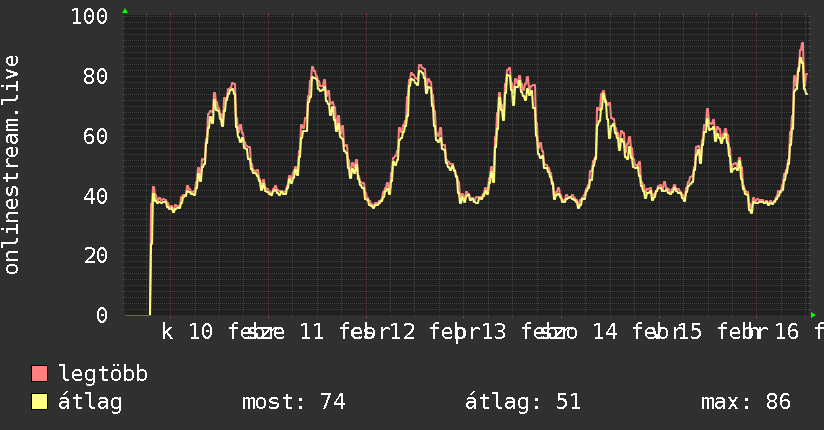Click the átlag legend label beside the yellow swatch
This screenshot has height=430, width=824.
[90, 402]
